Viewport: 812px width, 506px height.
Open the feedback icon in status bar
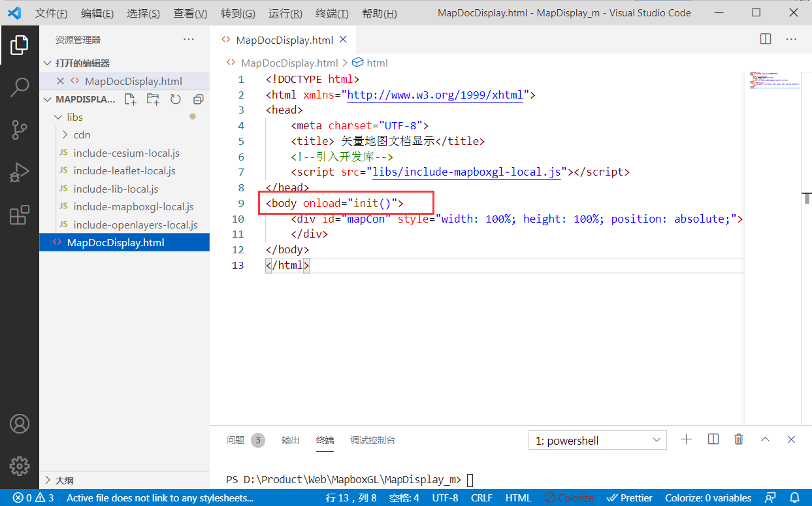click(771, 498)
